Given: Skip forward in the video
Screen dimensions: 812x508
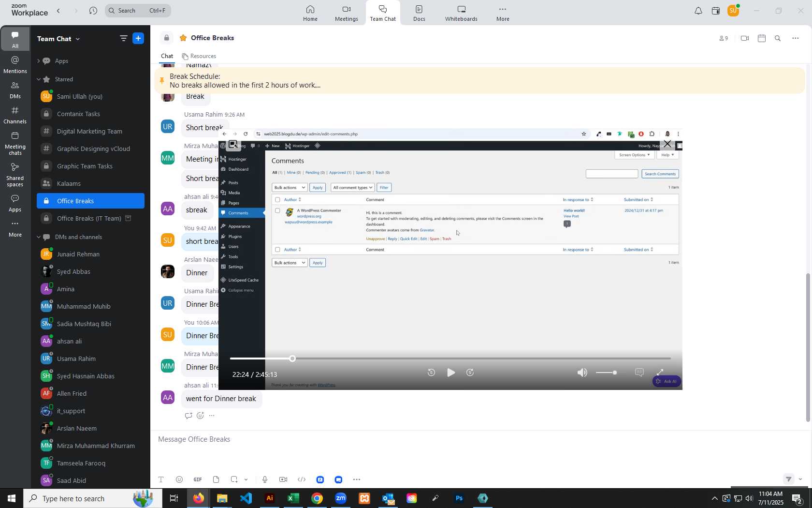Looking at the screenshot, I should click(470, 373).
